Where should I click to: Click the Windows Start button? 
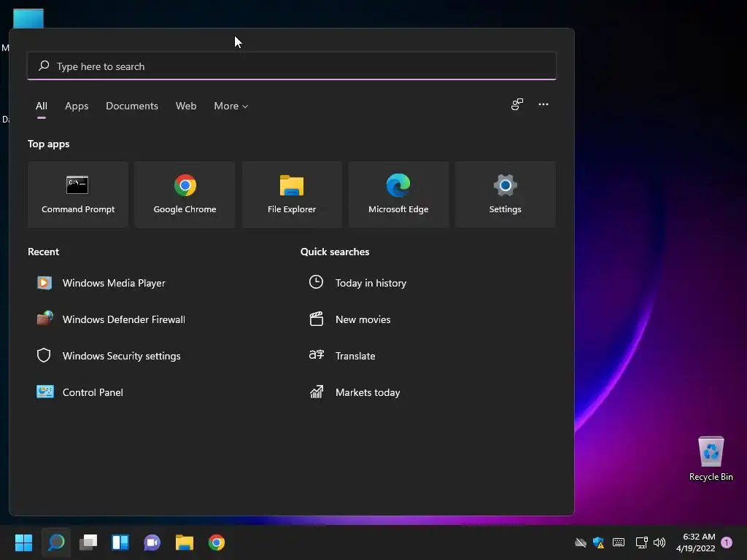tap(23, 542)
